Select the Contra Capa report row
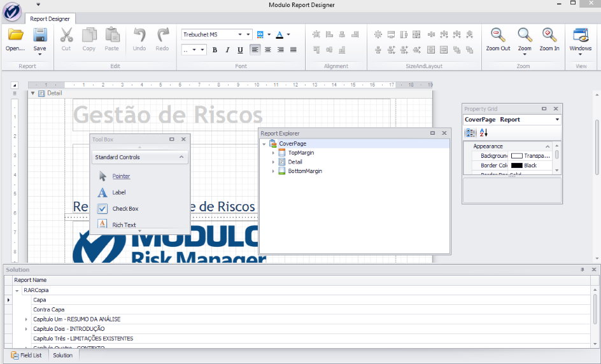This screenshot has width=601, height=364. click(311, 310)
